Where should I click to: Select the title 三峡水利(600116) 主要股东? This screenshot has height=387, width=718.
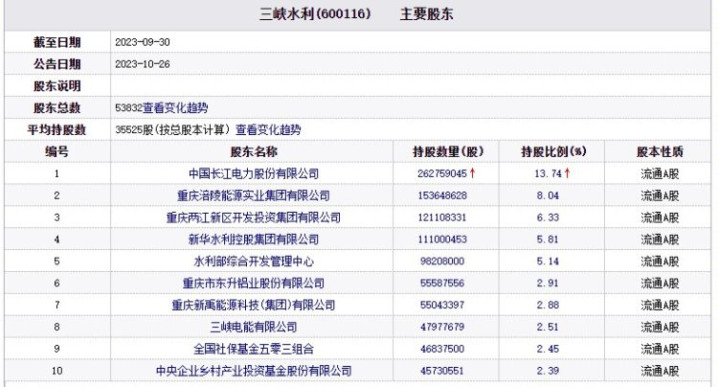[x=356, y=14]
